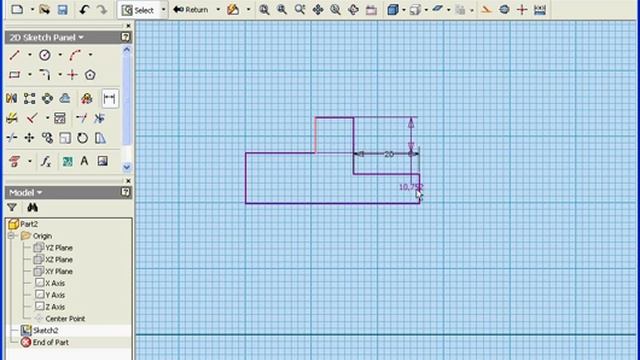640x360 pixels.
Task: Click the 20 dimension value in sketch
Action: [x=389, y=154]
